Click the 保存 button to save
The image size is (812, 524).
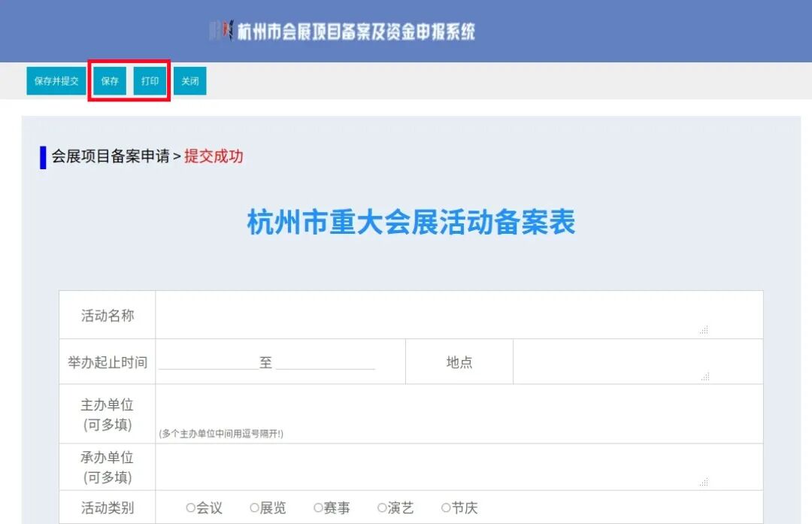tap(109, 80)
